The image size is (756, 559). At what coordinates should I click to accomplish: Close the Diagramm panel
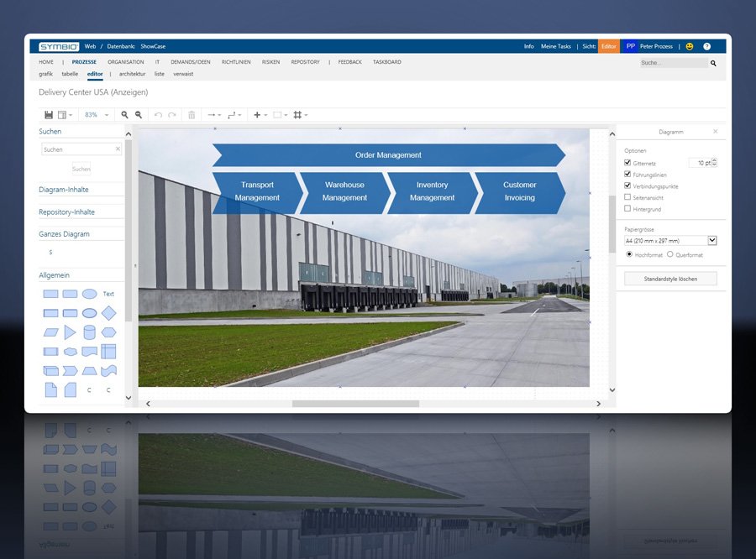[716, 131]
